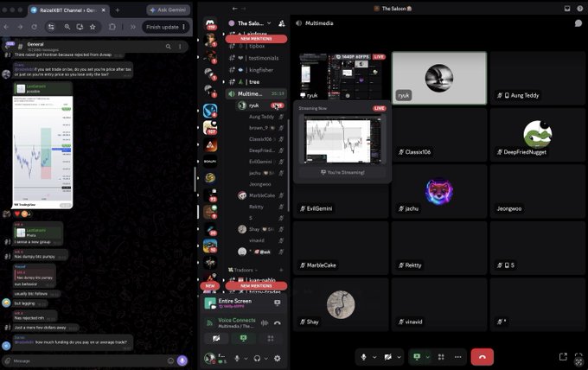Open Discord inbox icon in title bar

tap(567, 9)
